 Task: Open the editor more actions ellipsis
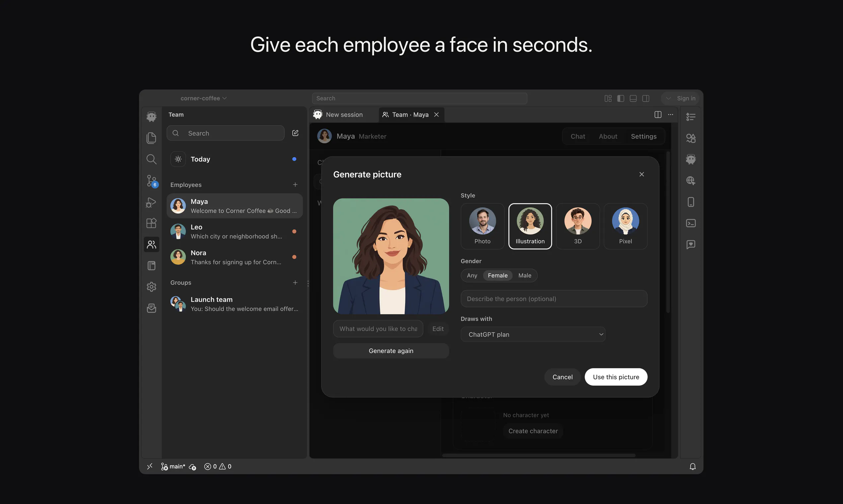point(670,115)
